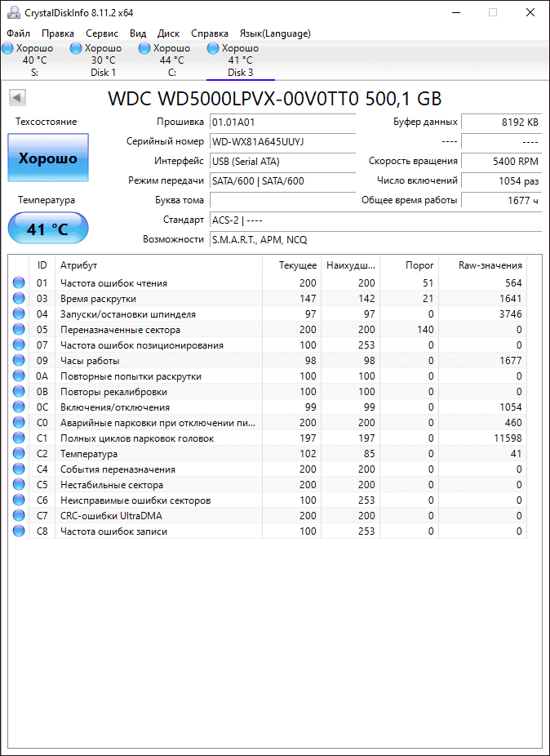Image resolution: width=550 pixels, height=756 pixels.
Task: Click the interface field USB (Serial ATA)
Action: click(x=282, y=161)
